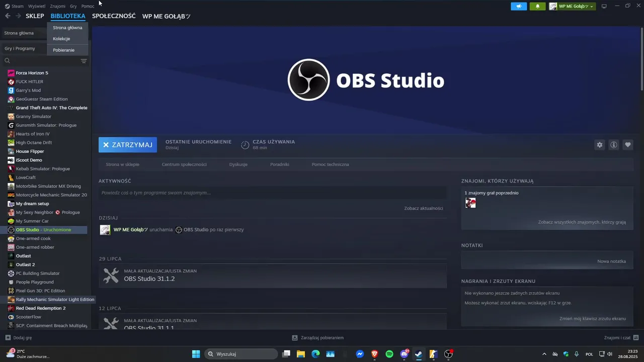Open Windows Start menu
The image size is (644, 362).
pyautogui.click(x=196, y=354)
